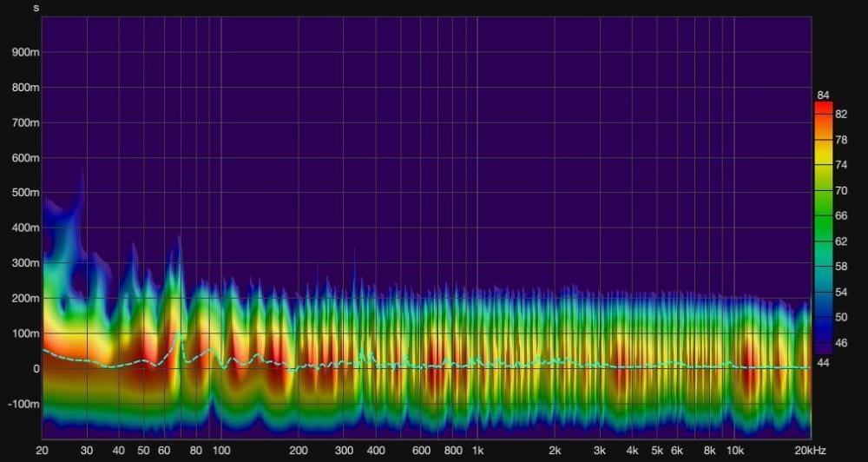Select the 80 Hz frequency axis label

[195, 451]
